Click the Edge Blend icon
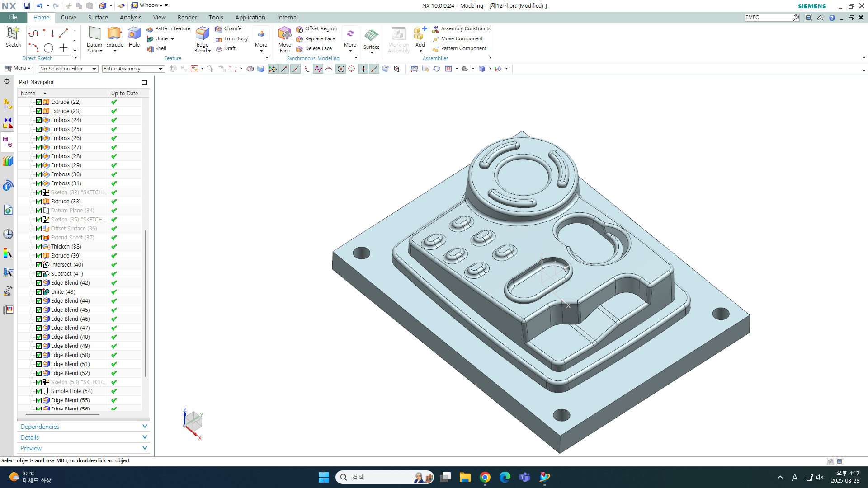The image size is (868, 488). point(202,34)
